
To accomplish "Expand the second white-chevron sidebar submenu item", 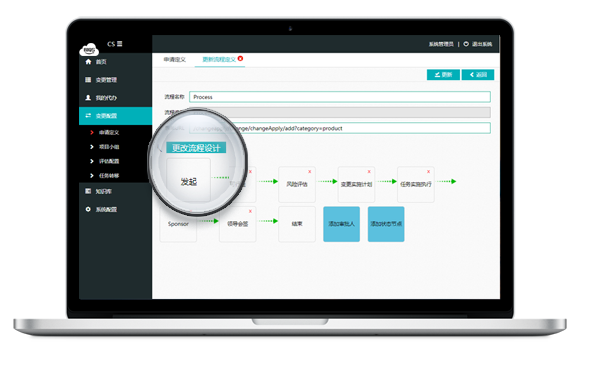I will point(92,161).
